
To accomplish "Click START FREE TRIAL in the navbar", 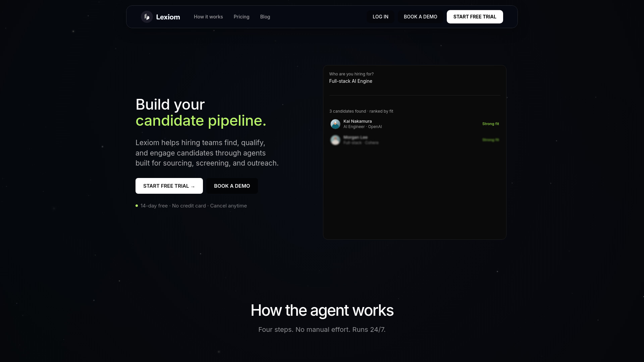I will pyautogui.click(x=475, y=17).
